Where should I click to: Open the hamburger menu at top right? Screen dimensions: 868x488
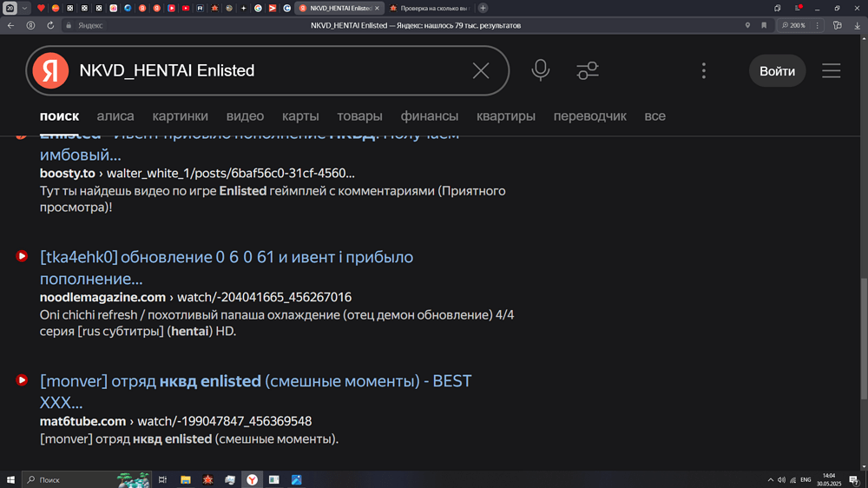[x=831, y=70]
